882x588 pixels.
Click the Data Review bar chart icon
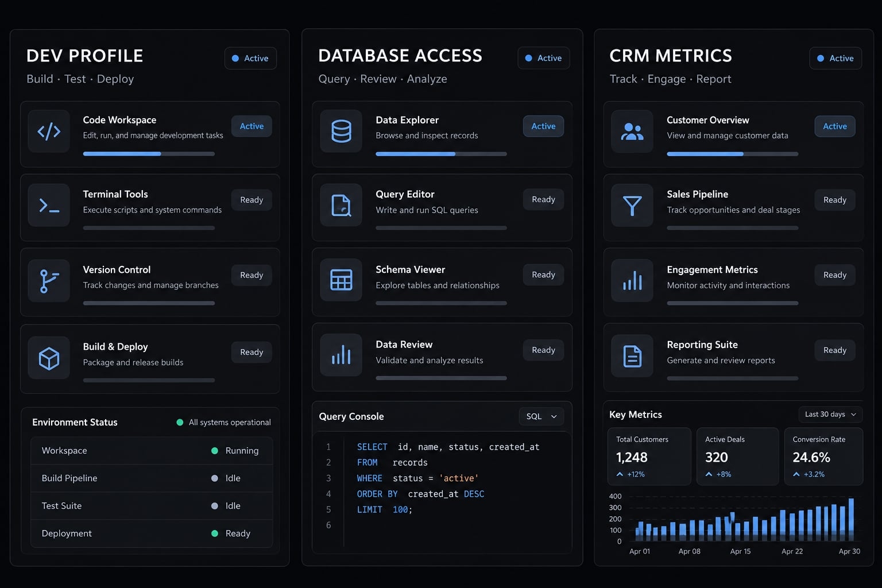pyautogui.click(x=341, y=355)
